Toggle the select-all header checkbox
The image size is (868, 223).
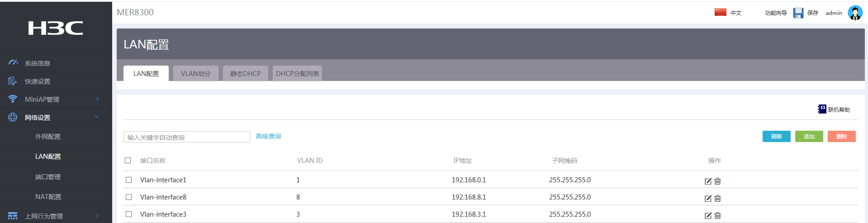click(x=128, y=161)
